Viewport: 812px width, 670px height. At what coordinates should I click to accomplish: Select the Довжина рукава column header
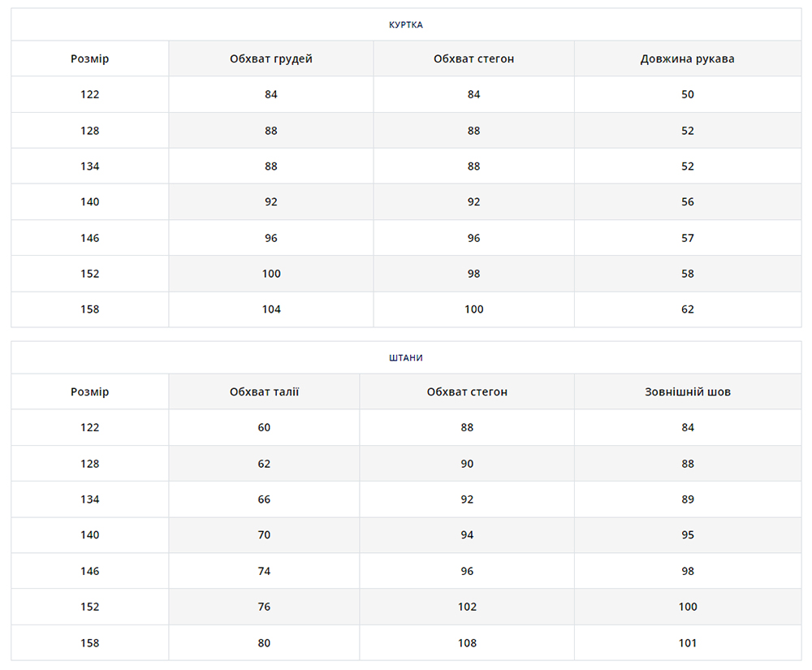pyautogui.click(x=687, y=59)
